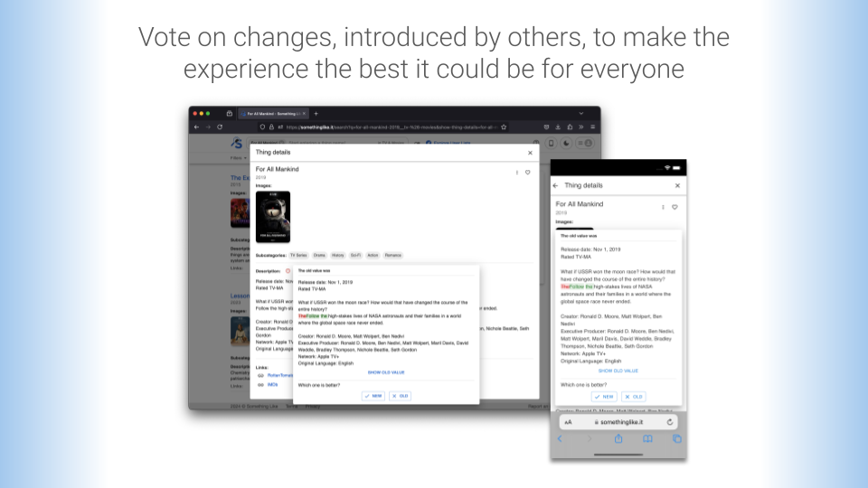The height and width of the screenshot is (488, 868).
Task: Bookmark the page with the star icon
Action: tap(504, 127)
